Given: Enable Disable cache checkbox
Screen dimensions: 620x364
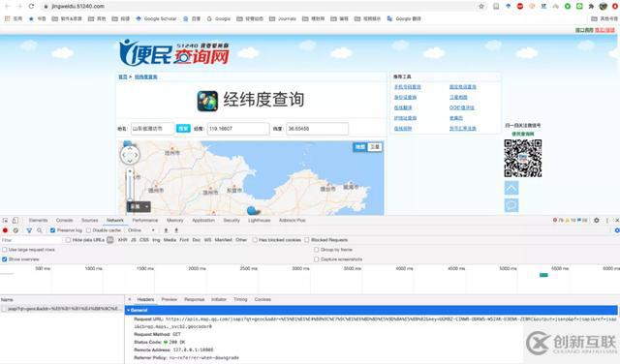Looking at the screenshot, I should pyautogui.click(x=88, y=230).
